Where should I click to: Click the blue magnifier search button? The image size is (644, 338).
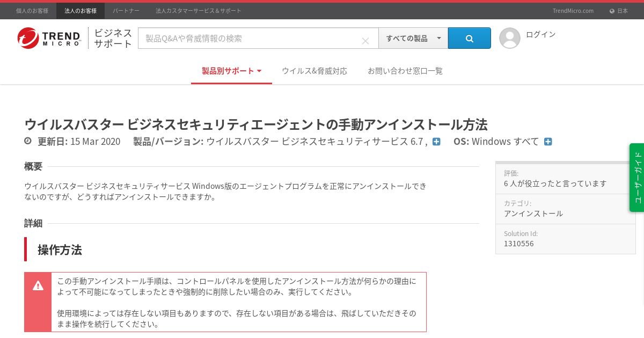pyautogui.click(x=470, y=38)
